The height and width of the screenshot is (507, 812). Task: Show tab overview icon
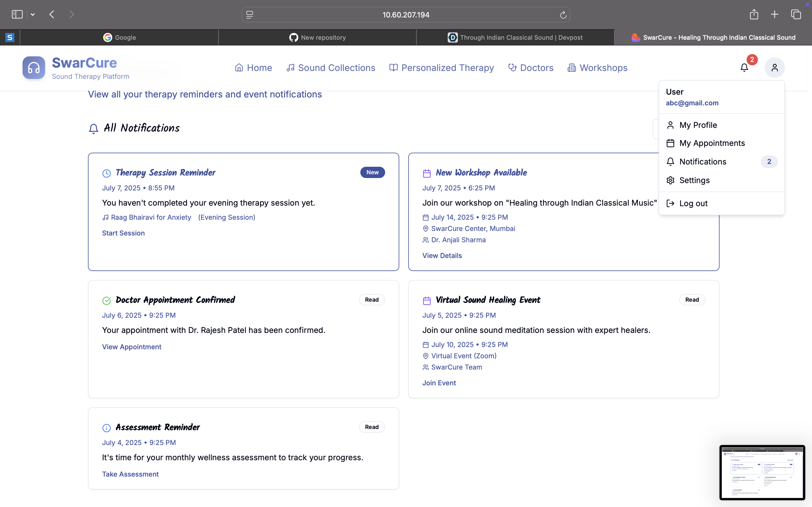[796, 14]
